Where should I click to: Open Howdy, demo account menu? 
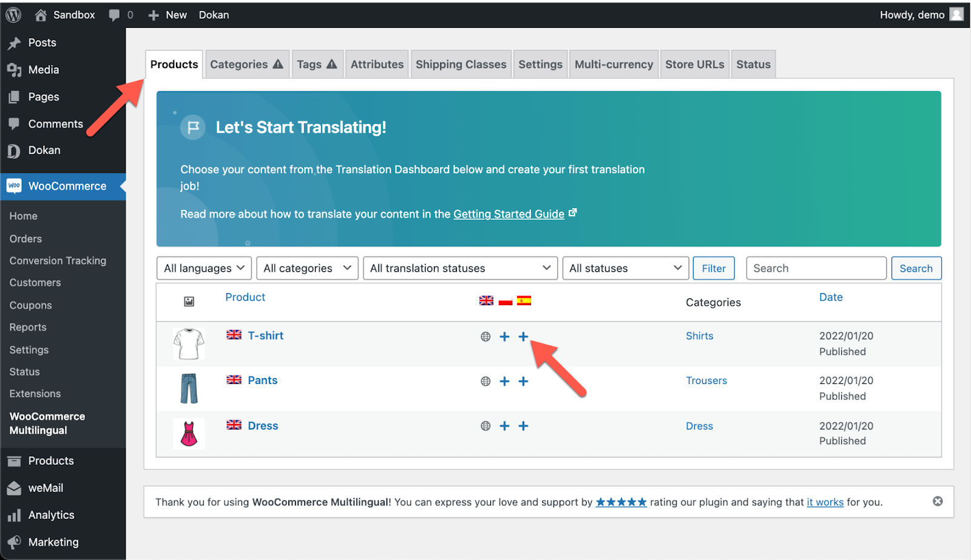coord(921,15)
